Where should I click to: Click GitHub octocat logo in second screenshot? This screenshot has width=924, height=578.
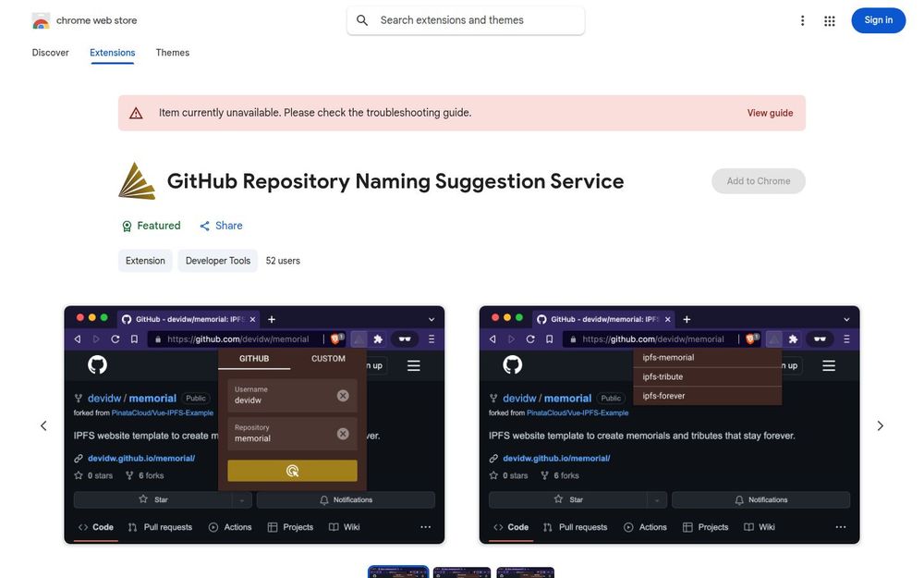pos(513,365)
